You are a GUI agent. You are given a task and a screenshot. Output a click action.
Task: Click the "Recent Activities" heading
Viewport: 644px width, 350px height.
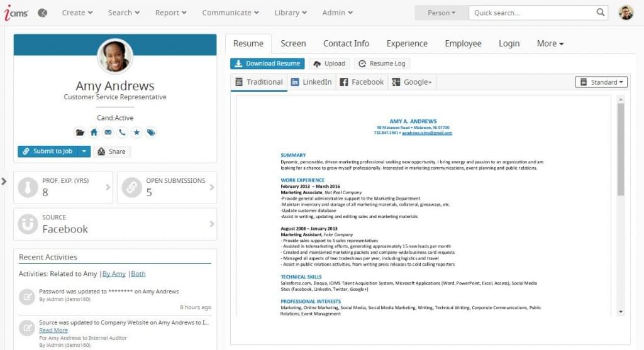pyautogui.click(x=48, y=257)
